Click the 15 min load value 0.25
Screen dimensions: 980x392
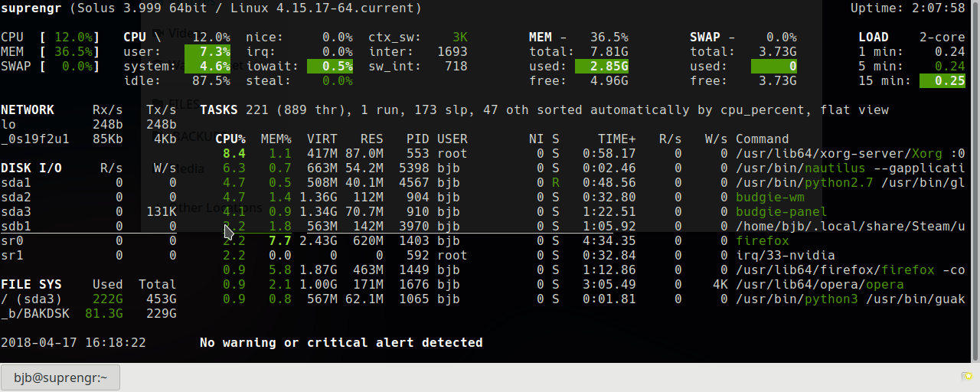[x=942, y=80]
